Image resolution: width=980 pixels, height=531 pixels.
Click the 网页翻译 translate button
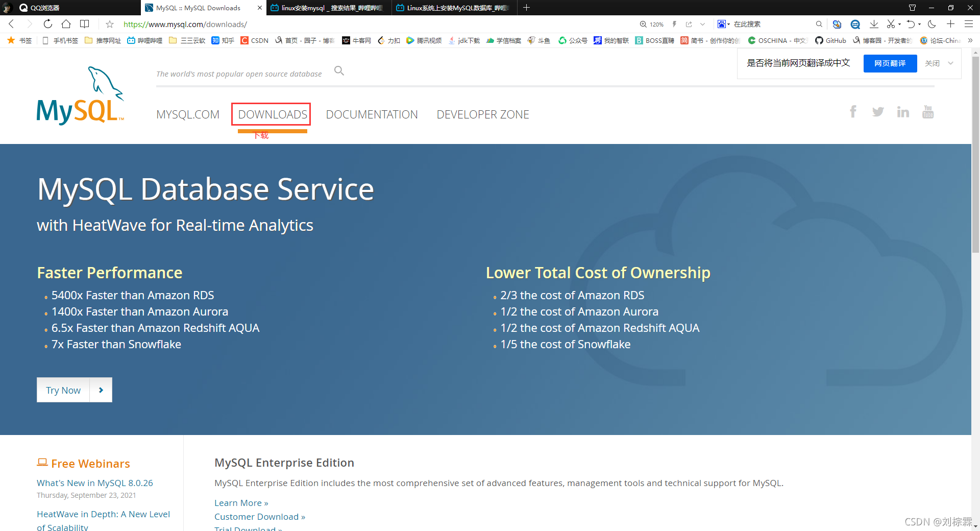(890, 63)
